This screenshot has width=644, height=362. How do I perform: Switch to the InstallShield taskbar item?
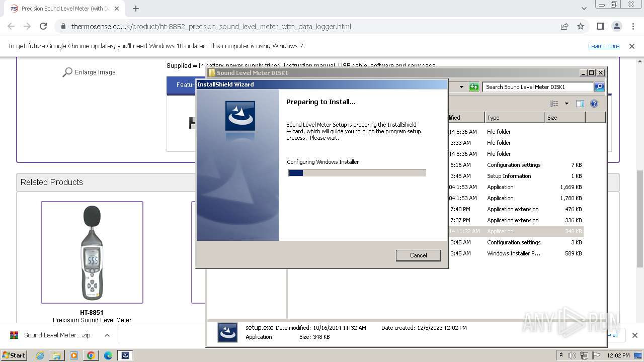pyautogui.click(x=125, y=355)
